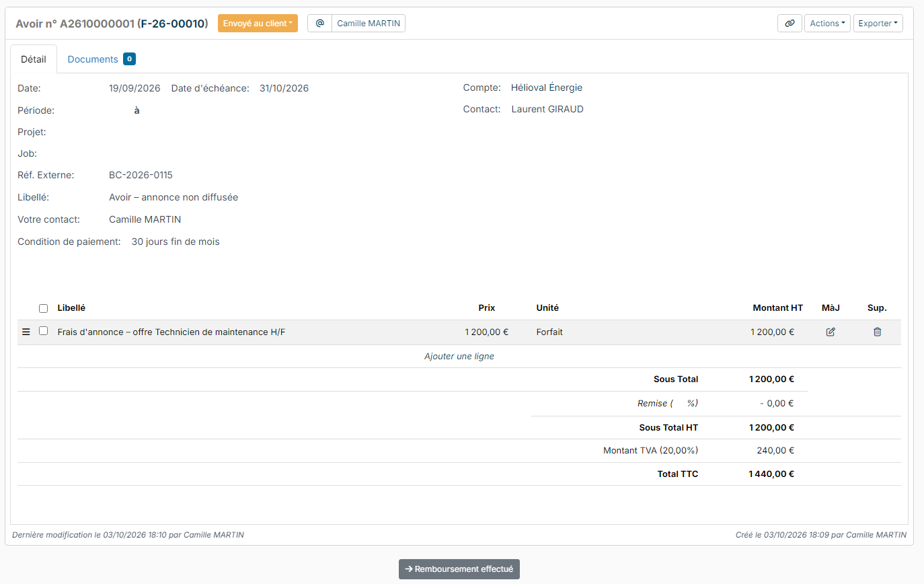Open the Exporter dropdown menu
This screenshot has width=924, height=584.
coord(878,24)
